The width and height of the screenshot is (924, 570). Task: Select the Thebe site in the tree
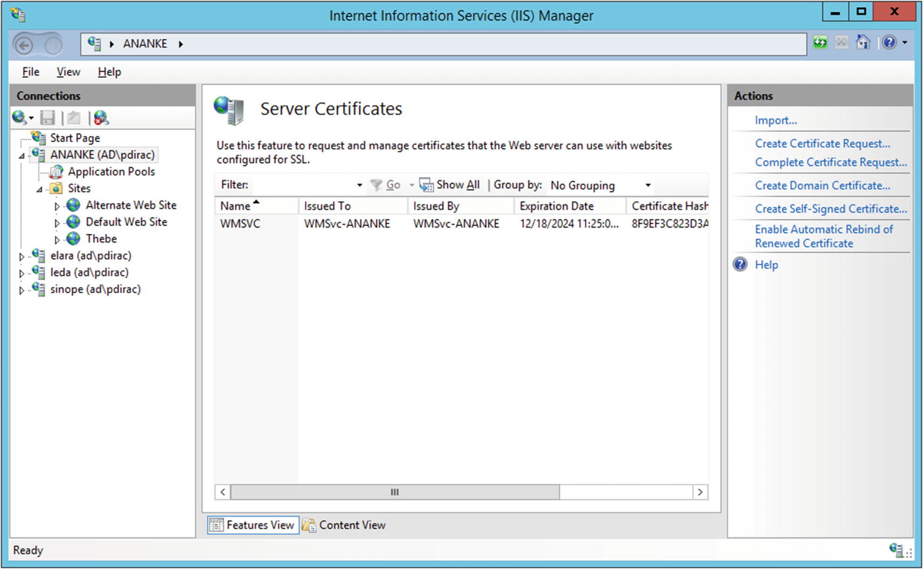tap(101, 238)
